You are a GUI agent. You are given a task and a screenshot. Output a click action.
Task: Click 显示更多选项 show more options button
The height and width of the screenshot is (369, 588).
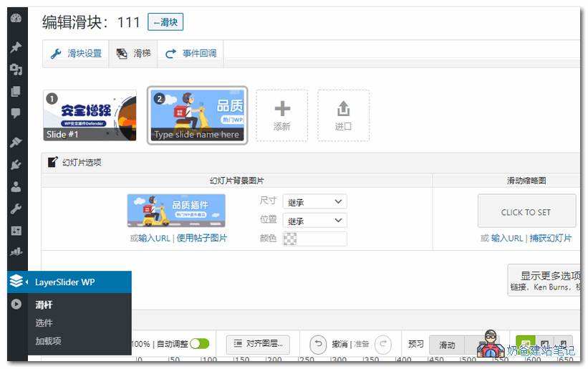[x=544, y=280]
